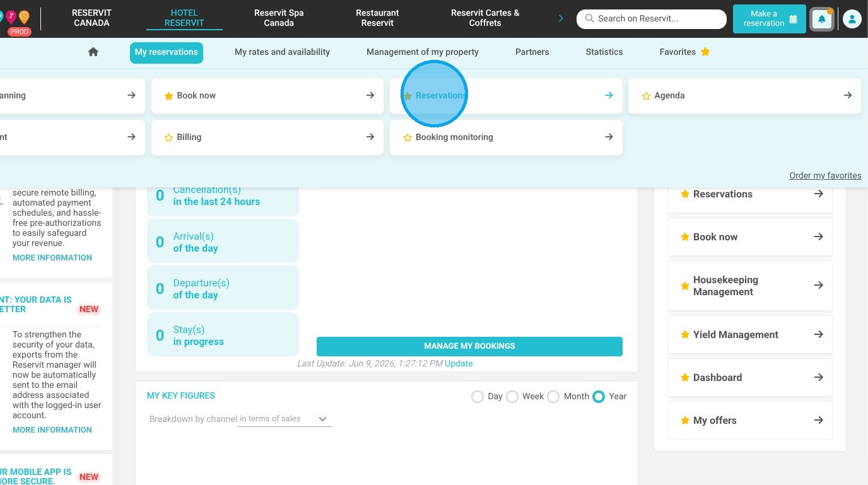Click the MY KEY FIGURES heading
The height and width of the screenshot is (485, 868).
tap(181, 396)
